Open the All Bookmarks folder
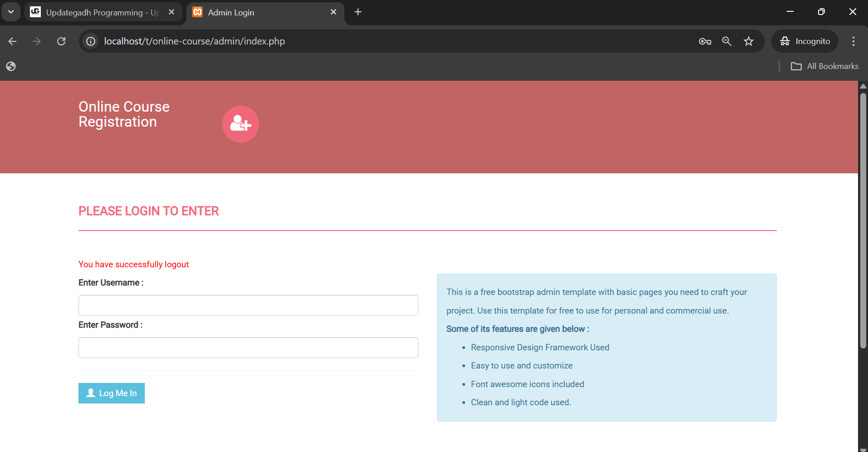 [x=824, y=66]
